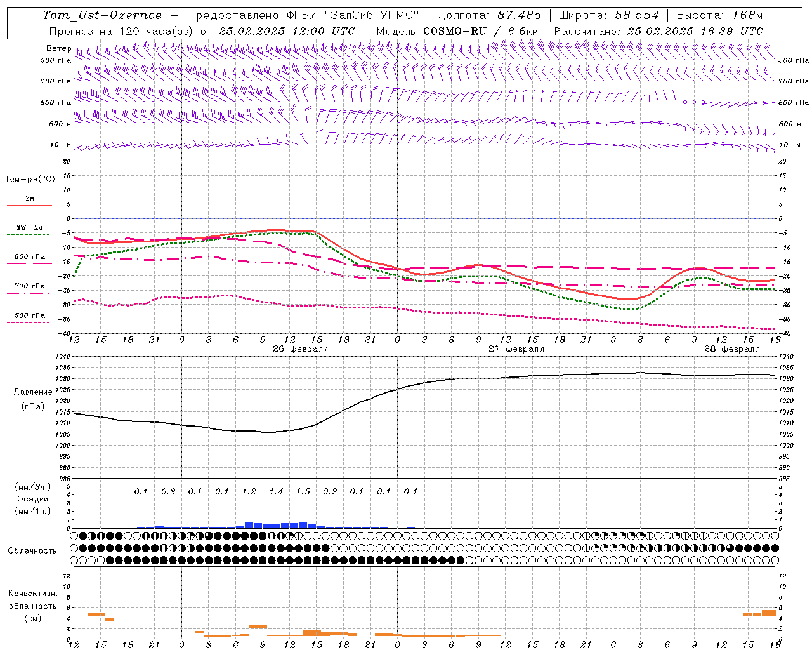This screenshot has height=650, width=812.
Task: Click the '28 февраля' date label
Action: pos(732,349)
